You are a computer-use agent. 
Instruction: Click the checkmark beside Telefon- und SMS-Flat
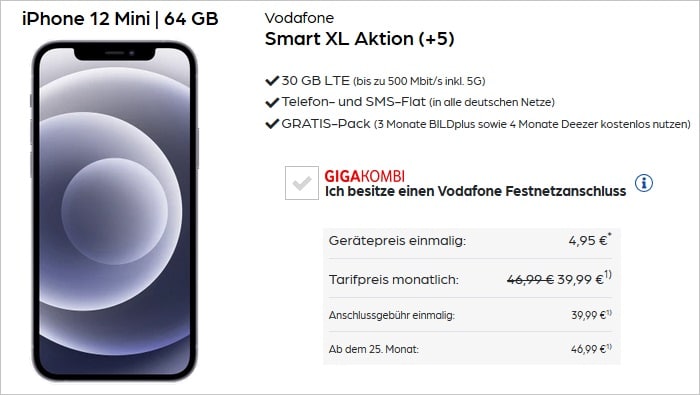tap(272, 102)
